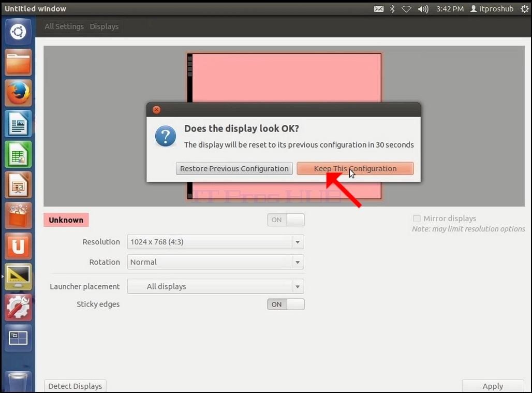Open Ubuntu Software Center shopping bag icon
This screenshot has width=532, height=393.
coord(18,215)
